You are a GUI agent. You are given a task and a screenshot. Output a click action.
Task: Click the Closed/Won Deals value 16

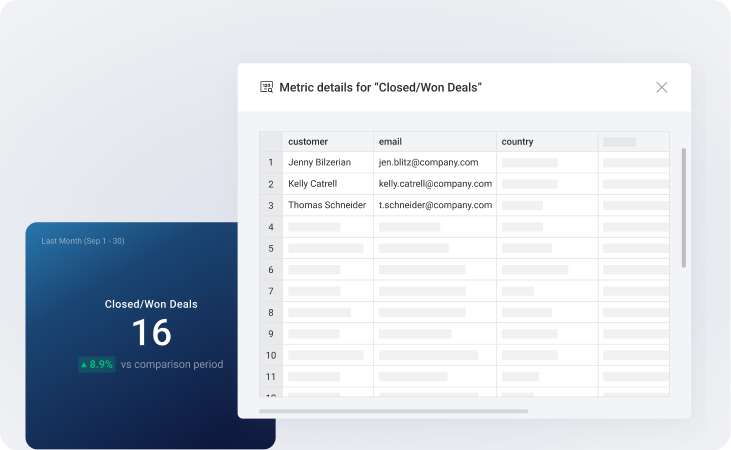tap(151, 333)
